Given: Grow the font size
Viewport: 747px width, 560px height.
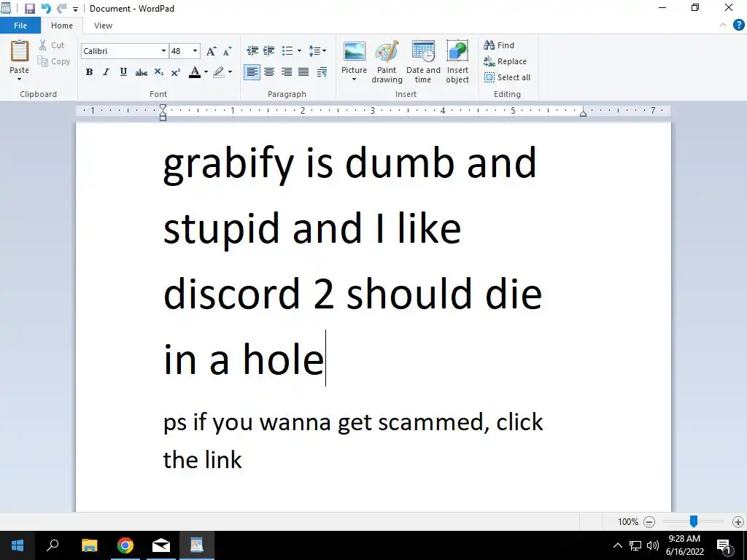Looking at the screenshot, I should tap(211, 51).
